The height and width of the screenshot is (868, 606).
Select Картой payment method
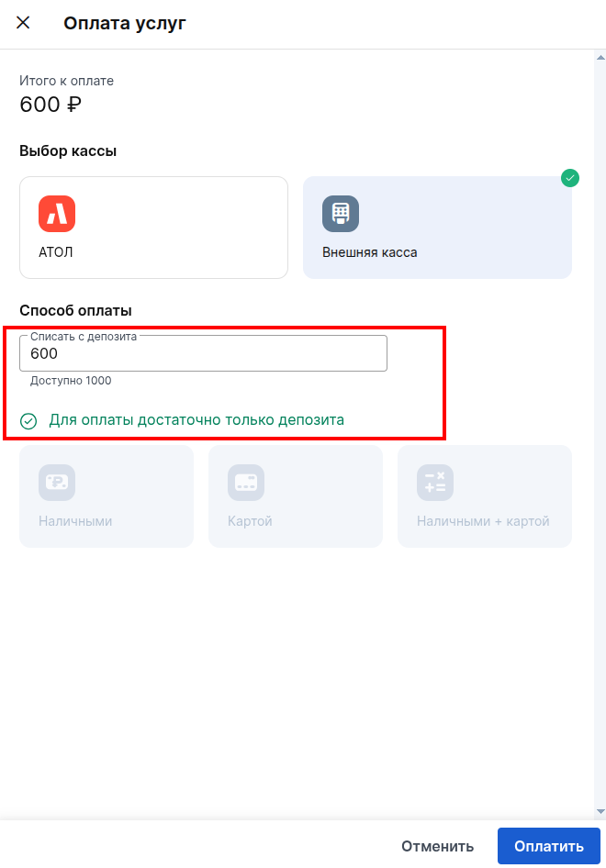click(x=296, y=496)
